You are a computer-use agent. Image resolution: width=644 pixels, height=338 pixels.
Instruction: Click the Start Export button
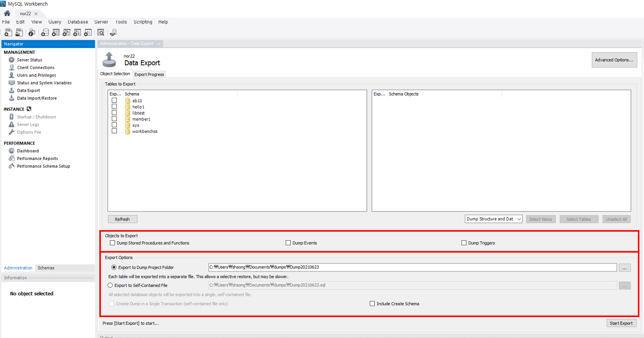pos(621,323)
